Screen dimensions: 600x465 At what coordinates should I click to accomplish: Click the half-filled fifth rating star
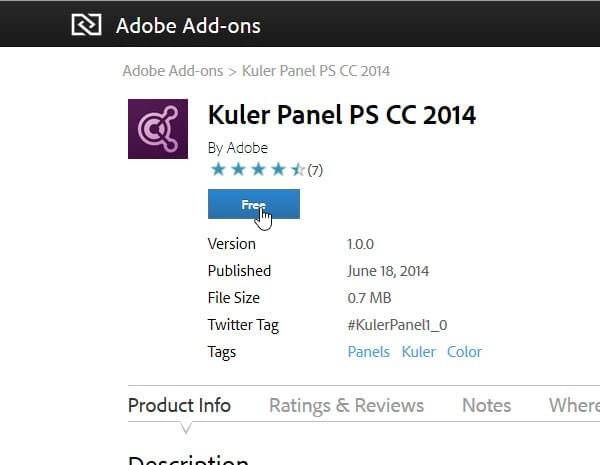point(298,169)
